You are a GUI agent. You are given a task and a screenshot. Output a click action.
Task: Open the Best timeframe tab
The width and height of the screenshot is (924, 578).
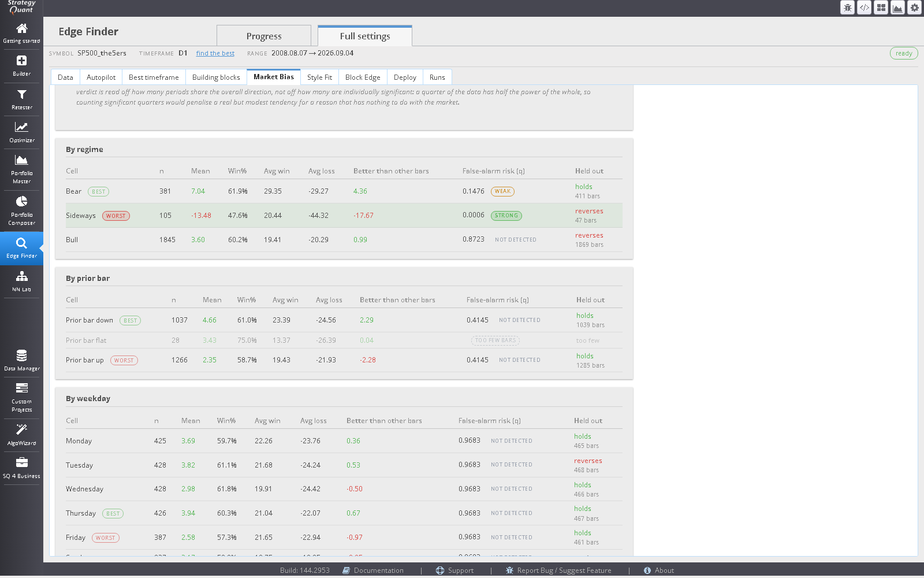154,77
